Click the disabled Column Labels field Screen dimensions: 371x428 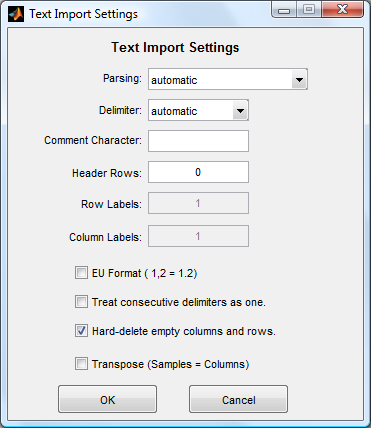pyautogui.click(x=198, y=236)
